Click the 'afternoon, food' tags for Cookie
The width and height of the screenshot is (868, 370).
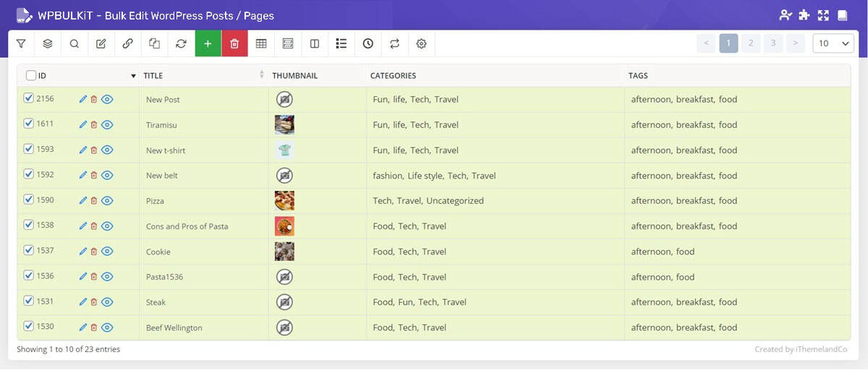pyautogui.click(x=663, y=251)
